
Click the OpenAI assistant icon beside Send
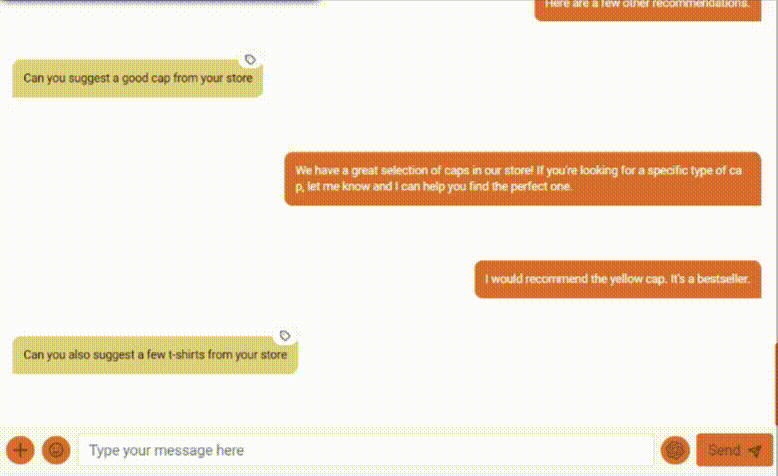pyautogui.click(x=675, y=450)
